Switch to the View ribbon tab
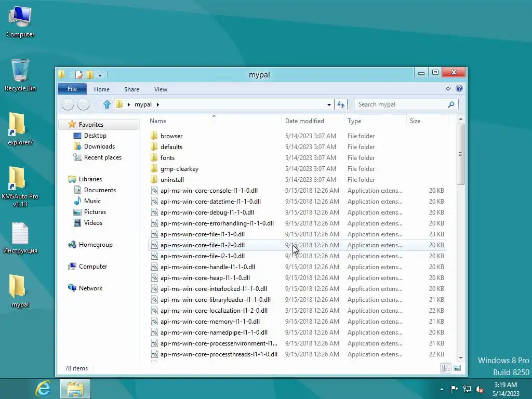Image resolution: width=532 pixels, height=399 pixels. point(161,89)
